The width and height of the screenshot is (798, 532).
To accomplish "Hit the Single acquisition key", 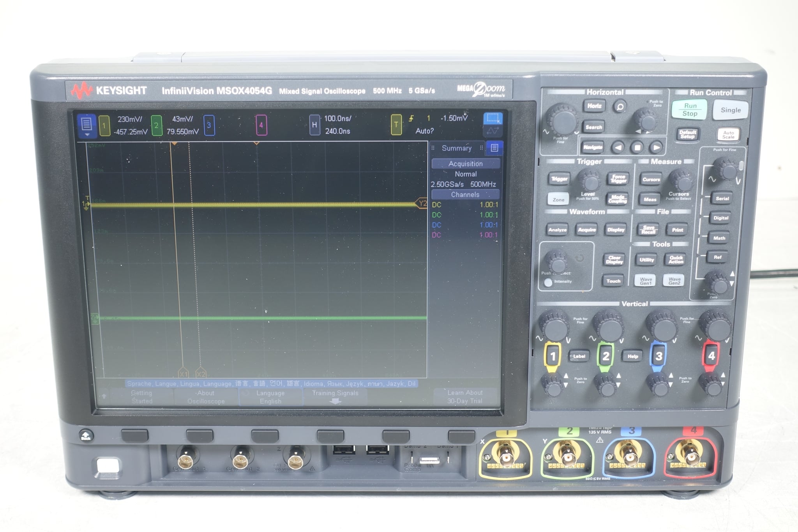I will point(731,110).
